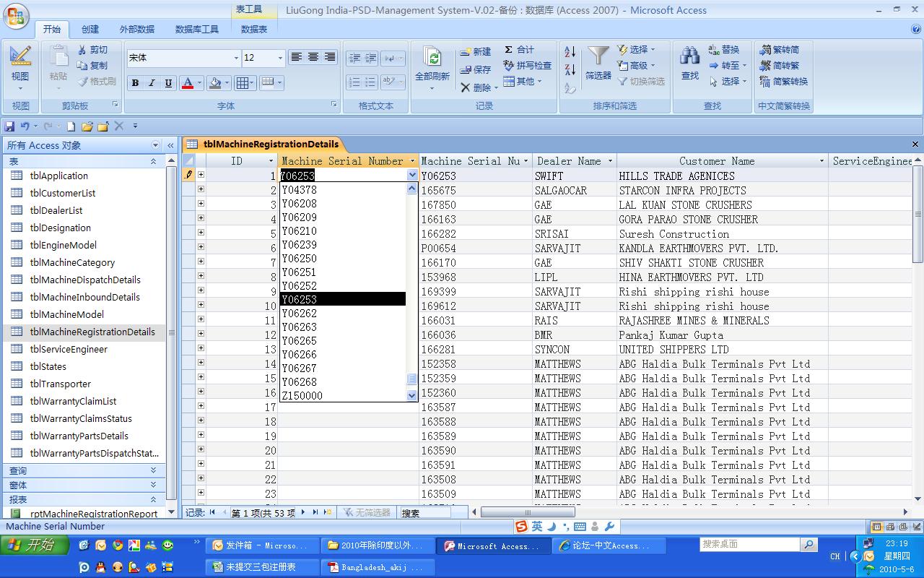Open the 创建 ribbon tab
The width and height of the screenshot is (924, 578).
coord(90,29)
